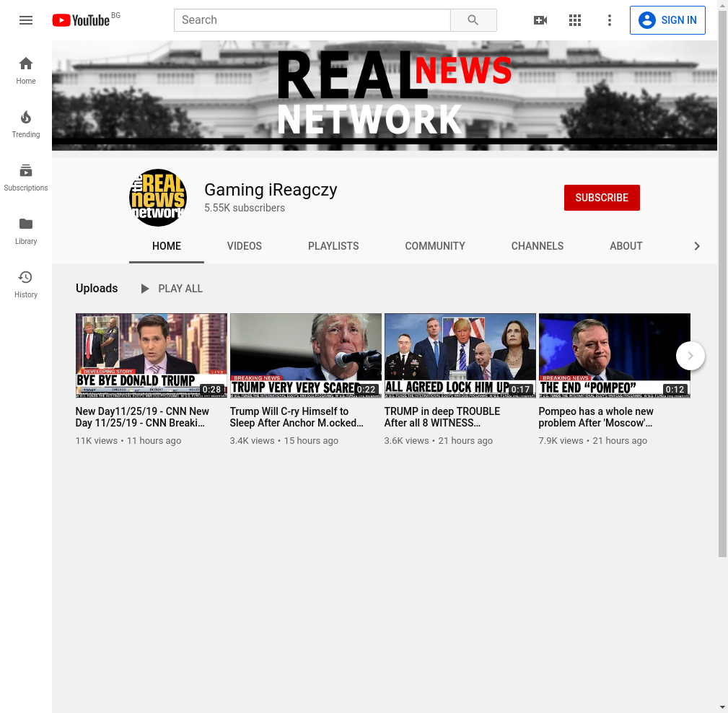Switch to the VIDEOS tab
The height and width of the screenshot is (713, 728).
[x=244, y=246]
